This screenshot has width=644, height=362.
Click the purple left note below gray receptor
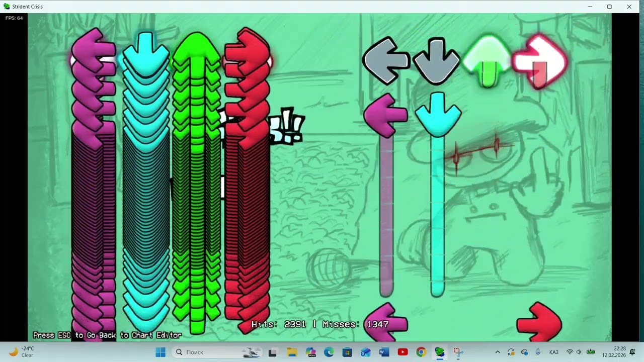386,115
